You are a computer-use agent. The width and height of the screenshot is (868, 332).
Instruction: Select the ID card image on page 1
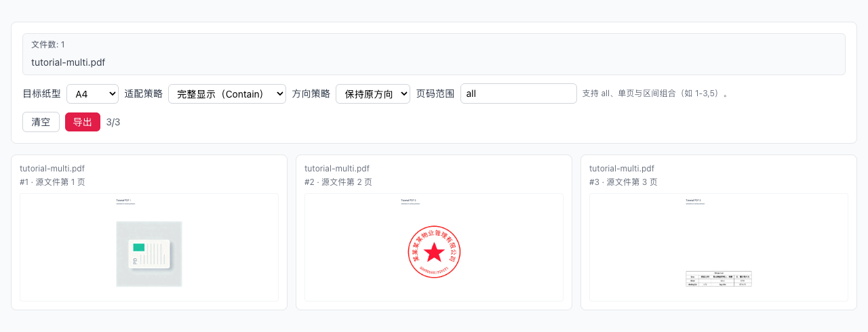(x=149, y=254)
